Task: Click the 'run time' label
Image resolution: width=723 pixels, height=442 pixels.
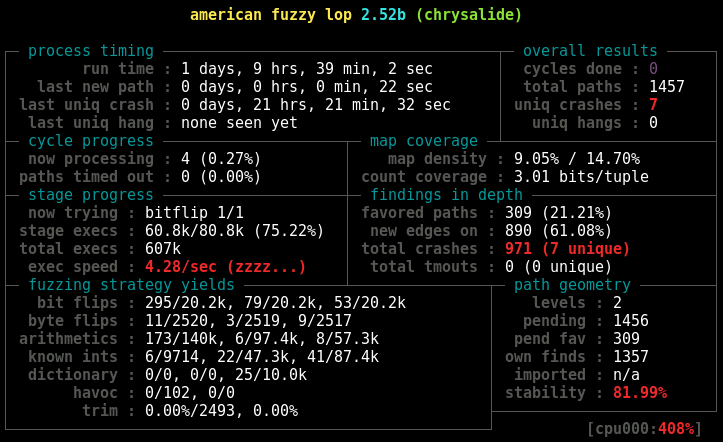Action: click(x=118, y=69)
